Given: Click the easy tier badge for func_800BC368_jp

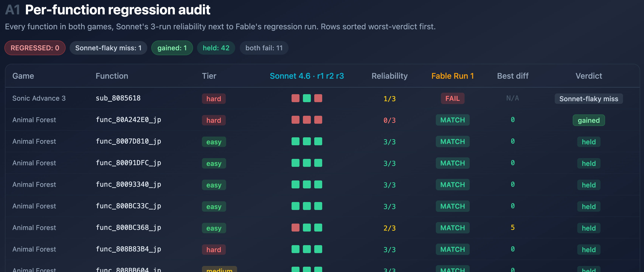Looking at the screenshot, I should click(x=214, y=228).
